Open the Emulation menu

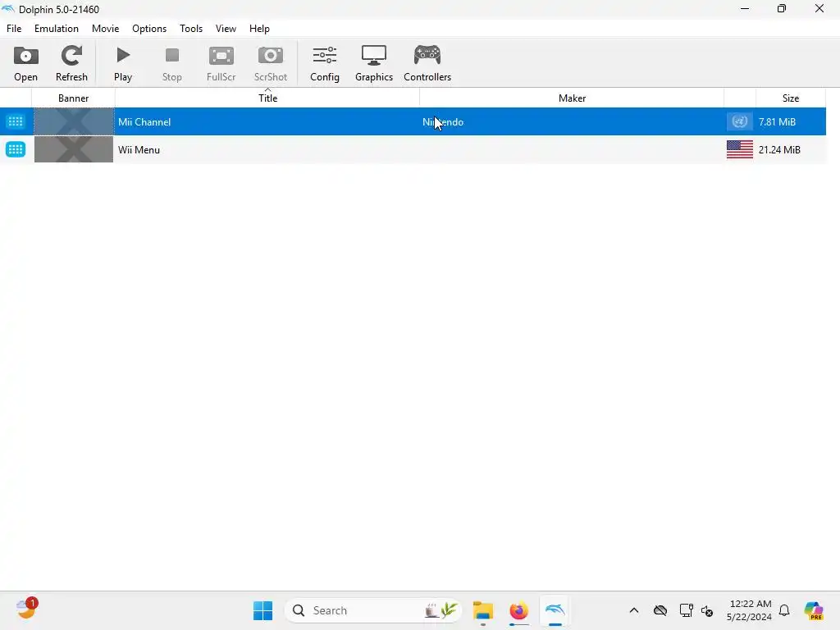57,29
